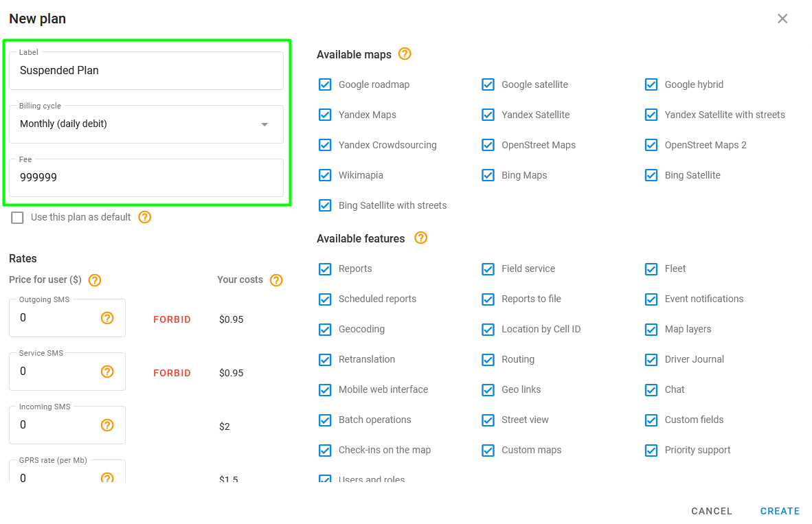Image resolution: width=812 pixels, height=524 pixels.
Task: Click FORBID next to Service SMS
Action: pos(172,373)
